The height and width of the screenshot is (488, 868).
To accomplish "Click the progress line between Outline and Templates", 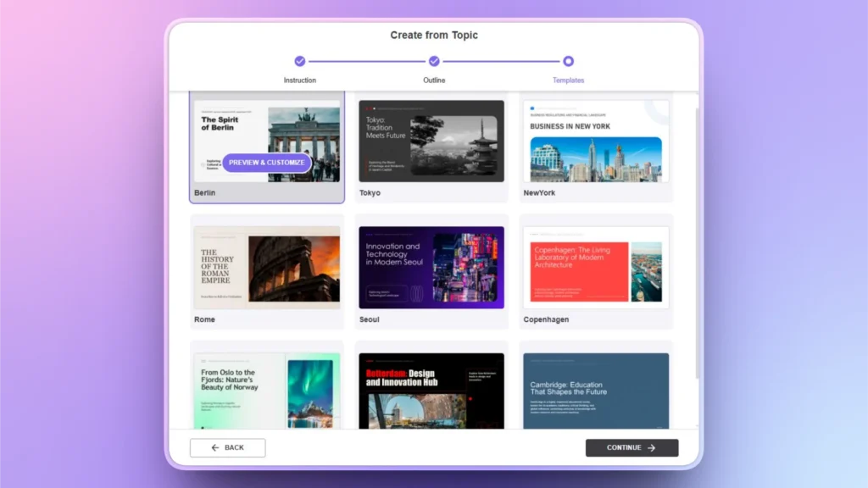I will point(500,61).
